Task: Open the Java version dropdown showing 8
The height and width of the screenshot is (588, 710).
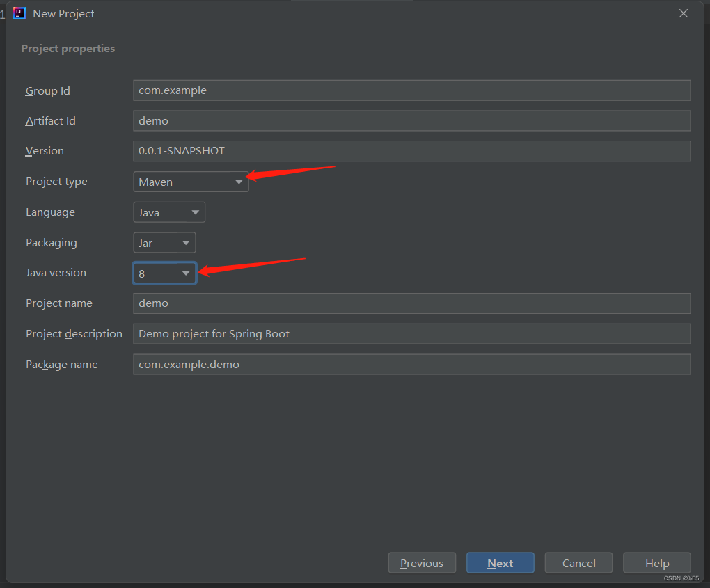Action: (x=164, y=273)
